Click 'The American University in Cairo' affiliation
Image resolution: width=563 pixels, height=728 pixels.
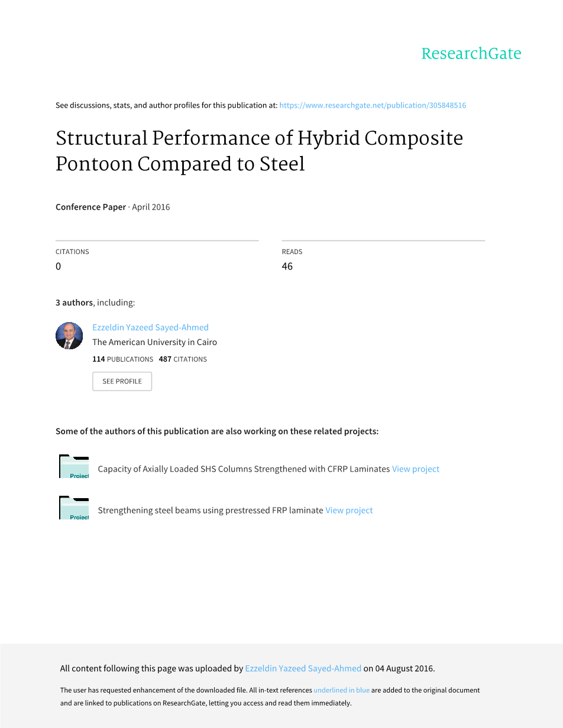click(x=154, y=342)
